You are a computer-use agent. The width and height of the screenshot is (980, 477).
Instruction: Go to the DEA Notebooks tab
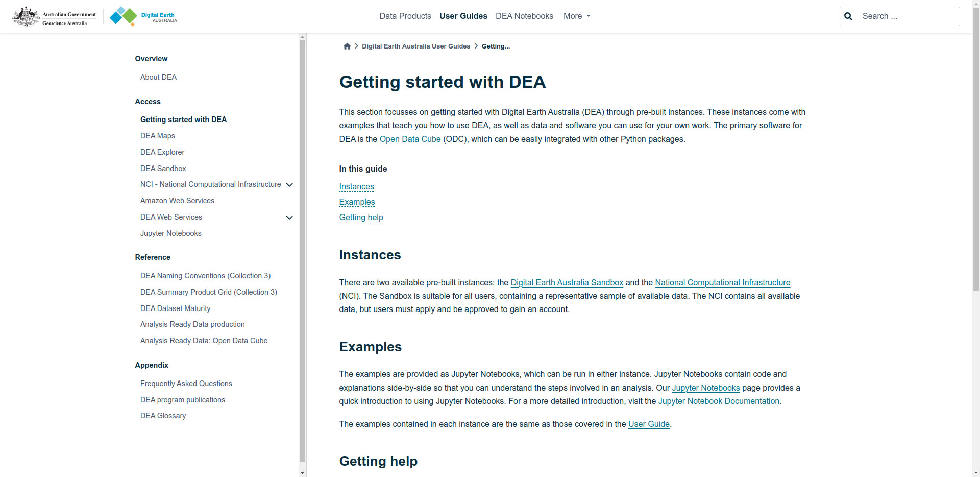click(524, 16)
